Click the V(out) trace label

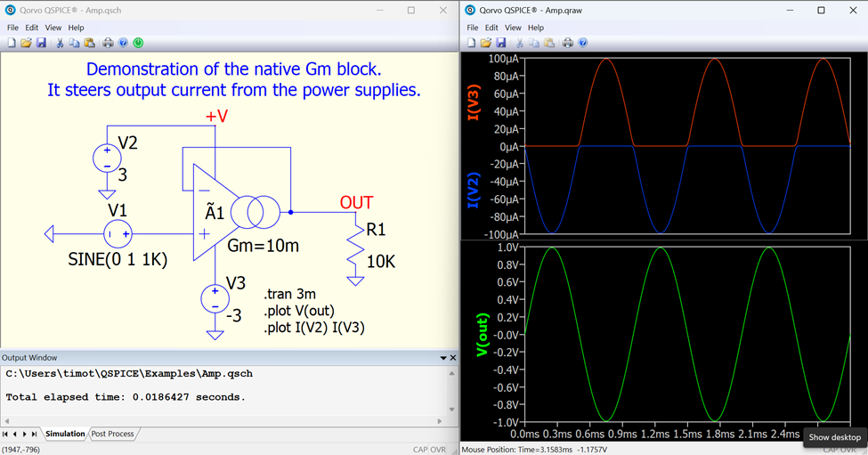[x=483, y=334]
